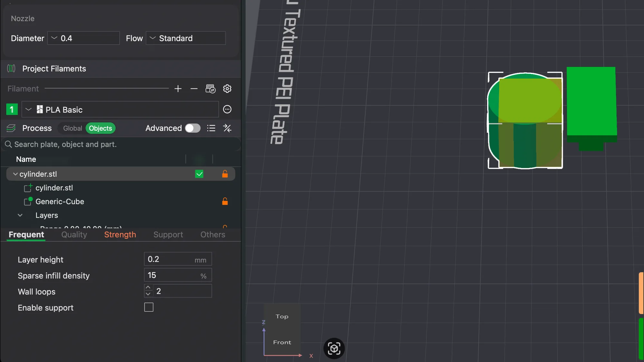Click the Project Filaments spool icon
644x362 pixels.
coord(11,69)
